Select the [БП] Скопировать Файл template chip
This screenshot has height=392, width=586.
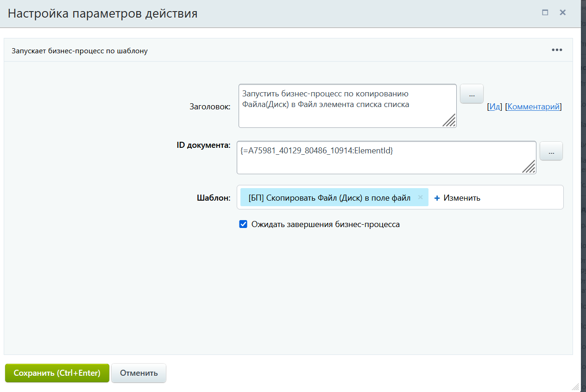point(329,198)
